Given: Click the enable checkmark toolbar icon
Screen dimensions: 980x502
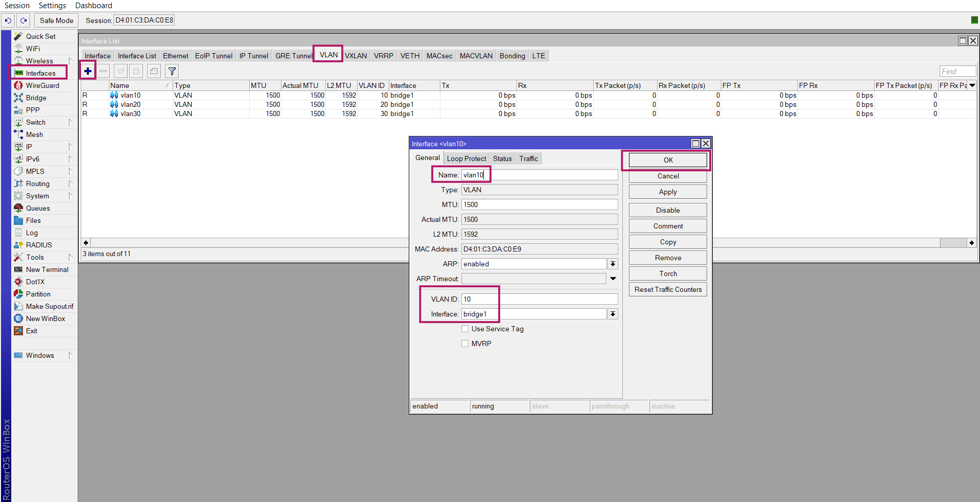Looking at the screenshot, I should point(121,71).
